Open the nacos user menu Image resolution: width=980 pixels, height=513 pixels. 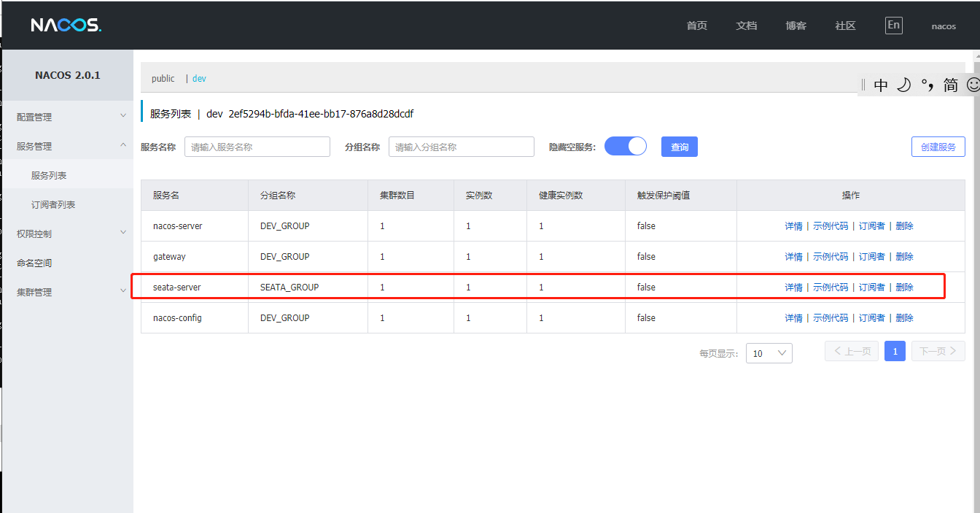[944, 26]
